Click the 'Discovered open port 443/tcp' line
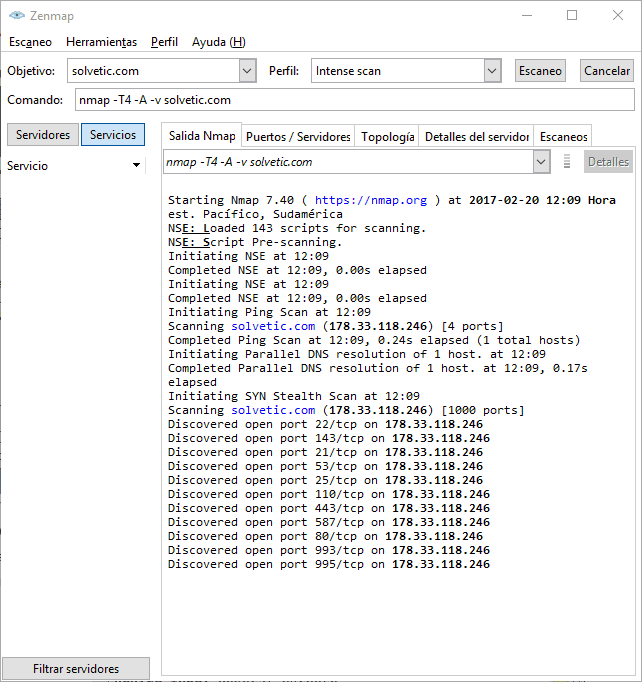Screen dimensions: 642x682 (x=329, y=508)
